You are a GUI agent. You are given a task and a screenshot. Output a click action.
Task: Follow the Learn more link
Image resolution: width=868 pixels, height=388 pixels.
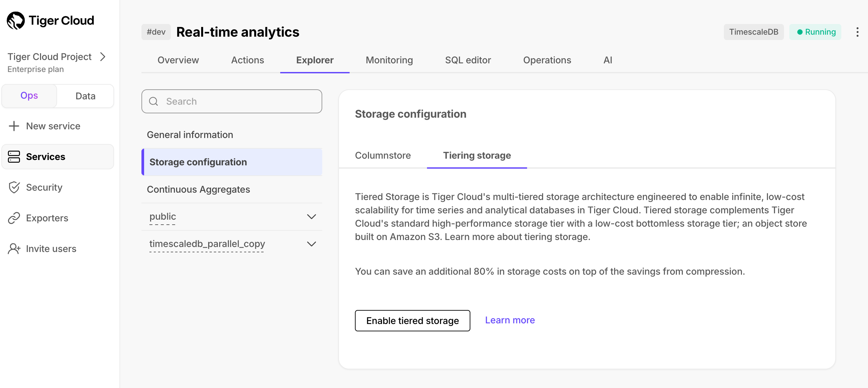[x=510, y=320]
